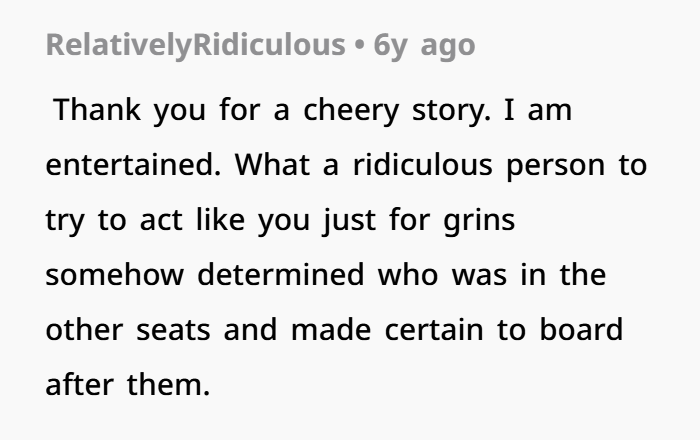Click the word 'ridiculous' in the comment body

pyautogui.click(x=423, y=165)
